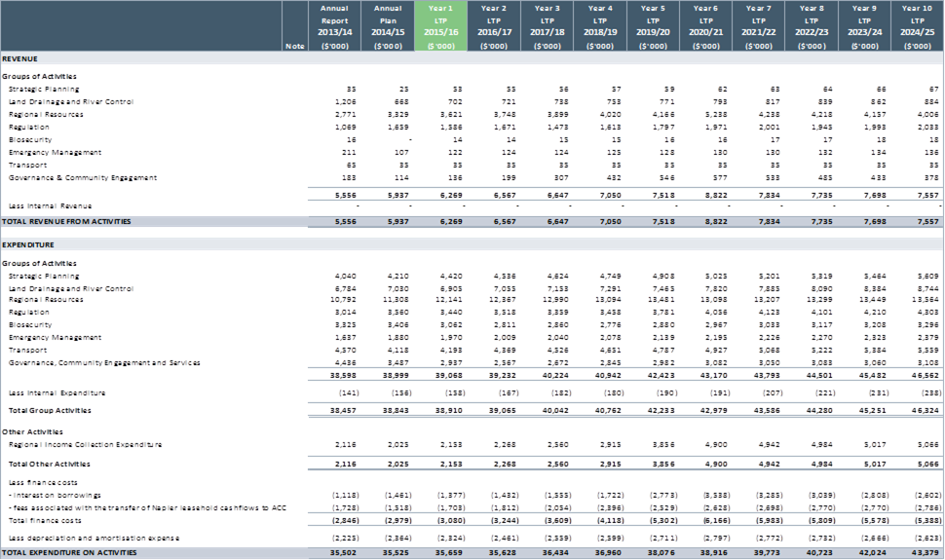Click the 211 Emergency Management revenue value

point(350,153)
